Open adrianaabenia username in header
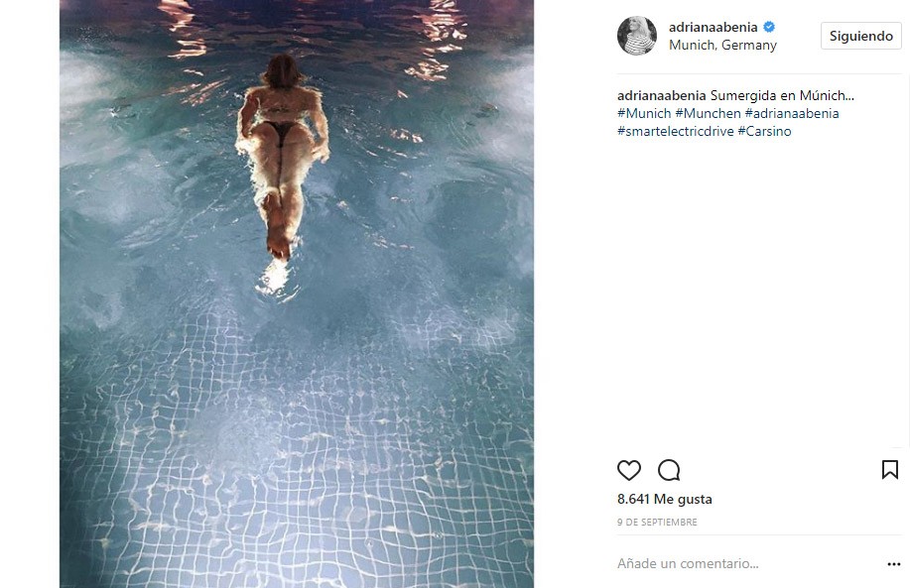The width and height of the screenshot is (910, 588). pos(713,27)
